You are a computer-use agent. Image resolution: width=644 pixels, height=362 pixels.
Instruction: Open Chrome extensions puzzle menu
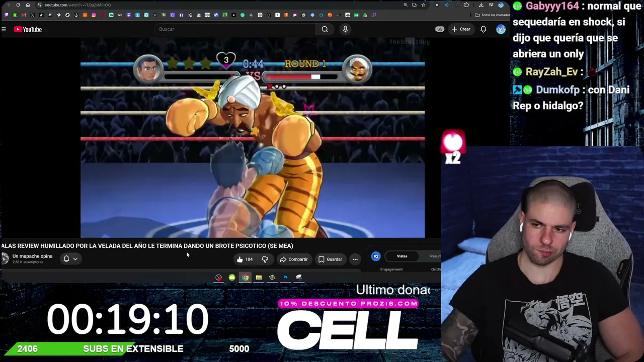466,5
